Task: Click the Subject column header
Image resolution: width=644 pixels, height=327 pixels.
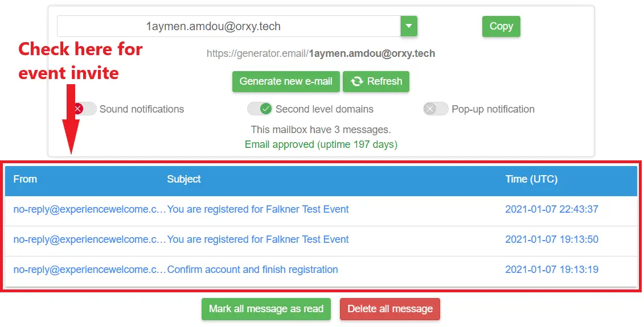Action: tap(184, 179)
